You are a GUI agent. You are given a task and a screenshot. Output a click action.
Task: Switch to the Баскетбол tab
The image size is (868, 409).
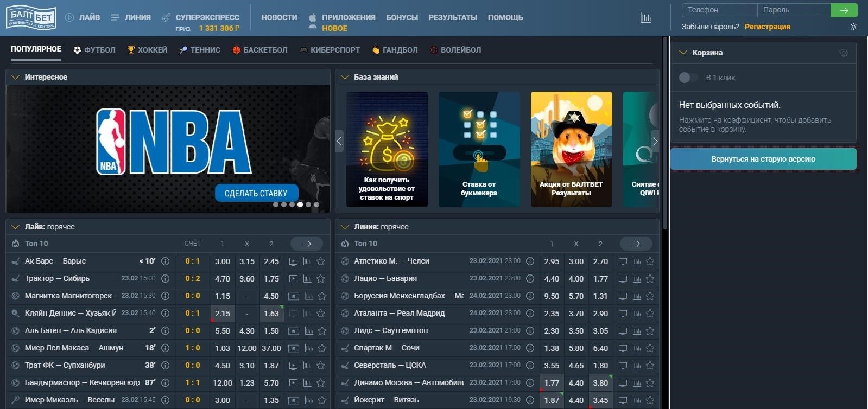point(260,50)
